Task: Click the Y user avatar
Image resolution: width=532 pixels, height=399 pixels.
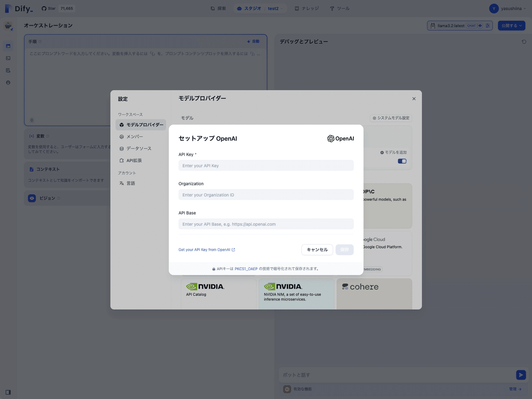Action: [494, 8]
